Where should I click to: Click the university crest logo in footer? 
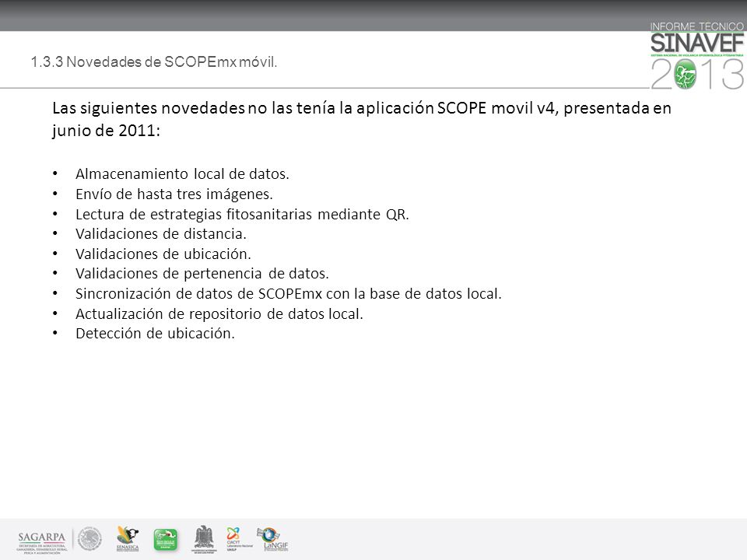click(x=204, y=540)
